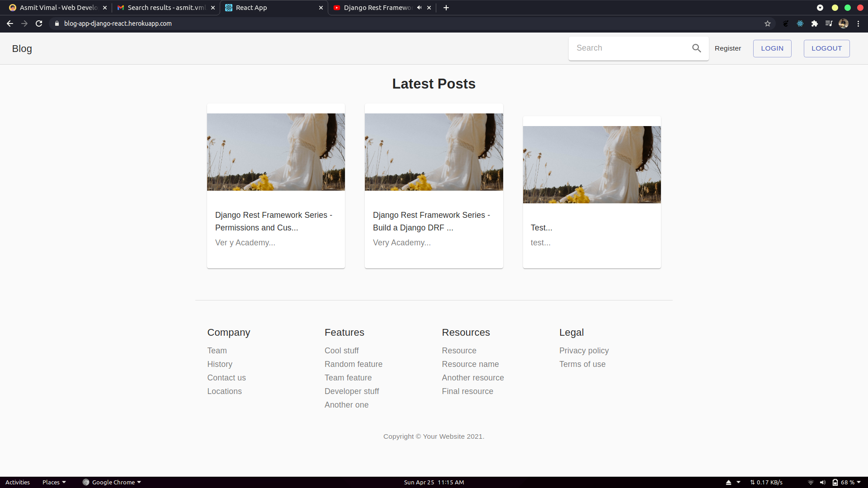Click the LOGOUT button
Screen dimensions: 868x488
click(826, 48)
